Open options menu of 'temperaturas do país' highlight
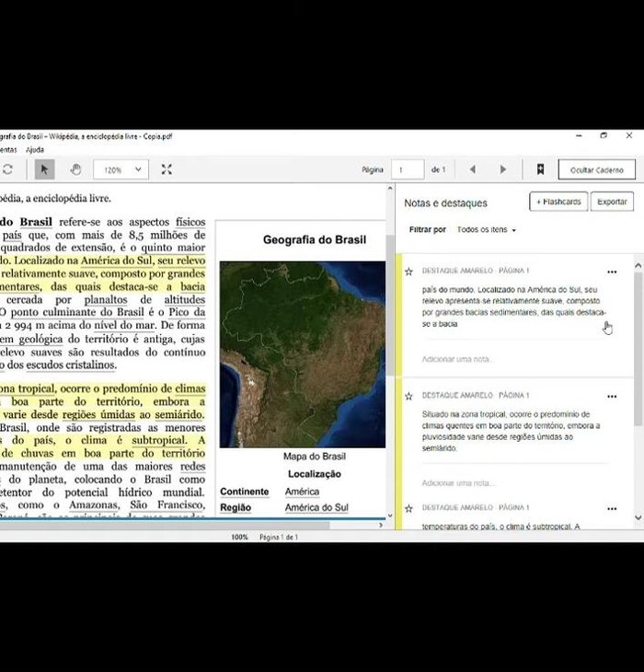 point(612,509)
